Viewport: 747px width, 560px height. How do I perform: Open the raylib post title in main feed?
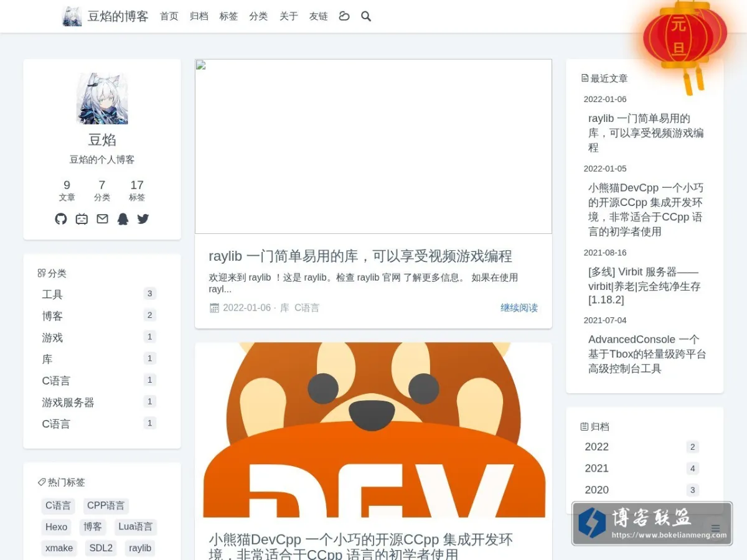point(360,256)
